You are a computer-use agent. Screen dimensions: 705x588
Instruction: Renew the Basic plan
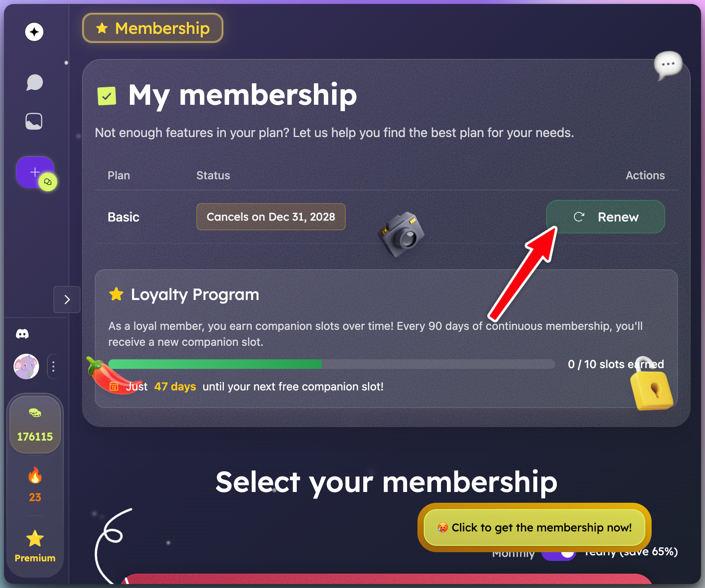pos(605,217)
